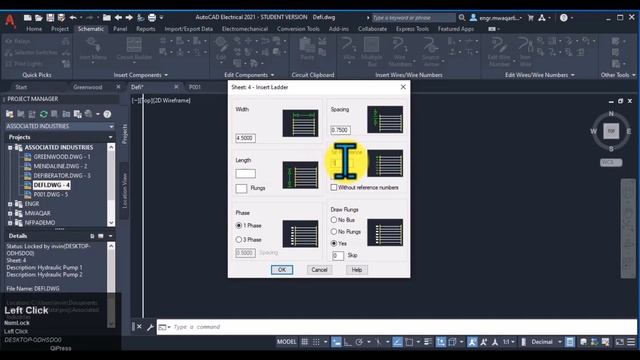Click the command line input box
640x360 pixels.
pos(396,327)
